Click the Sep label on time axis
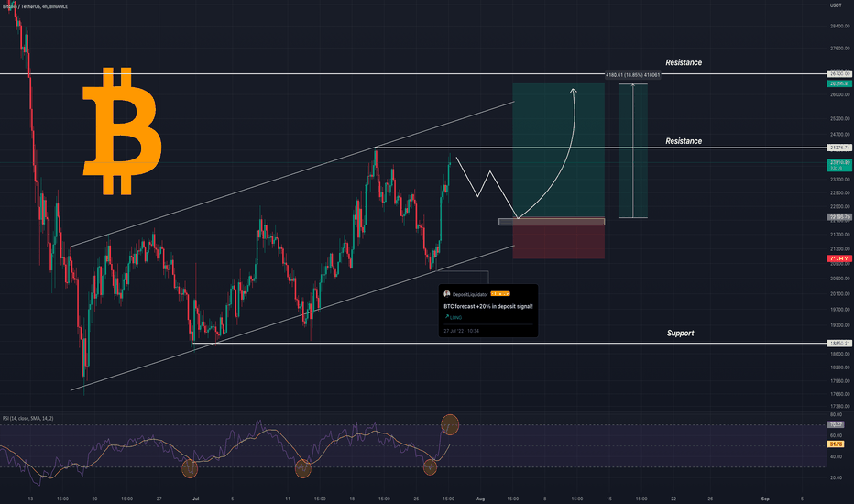The height and width of the screenshot is (504, 854). click(765, 499)
